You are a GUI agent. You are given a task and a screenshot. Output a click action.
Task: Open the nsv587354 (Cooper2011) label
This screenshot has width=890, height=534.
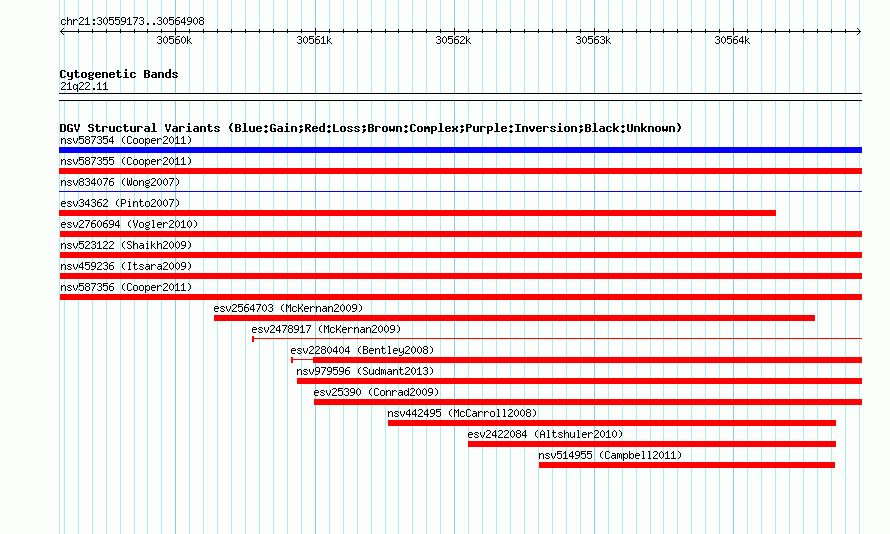pyautogui.click(x=126, y=140)
